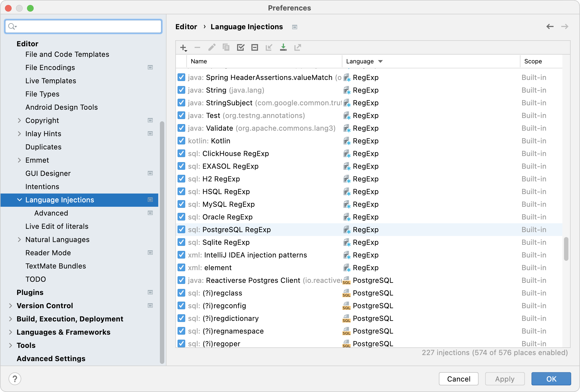
Task: Expand the Natural Languages item
Action: 19,239
